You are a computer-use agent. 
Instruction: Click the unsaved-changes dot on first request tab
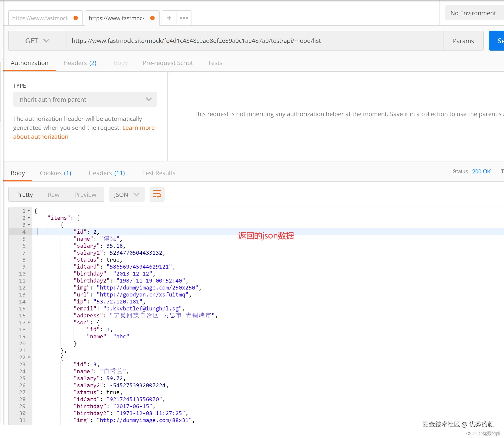coord(76,18)
